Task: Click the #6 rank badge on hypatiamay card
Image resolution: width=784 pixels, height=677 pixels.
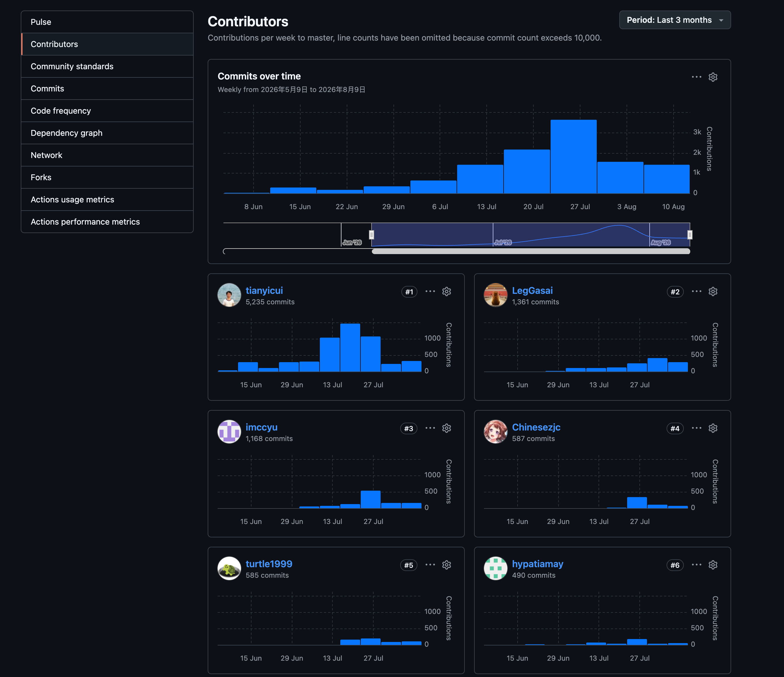Action: 675,565
